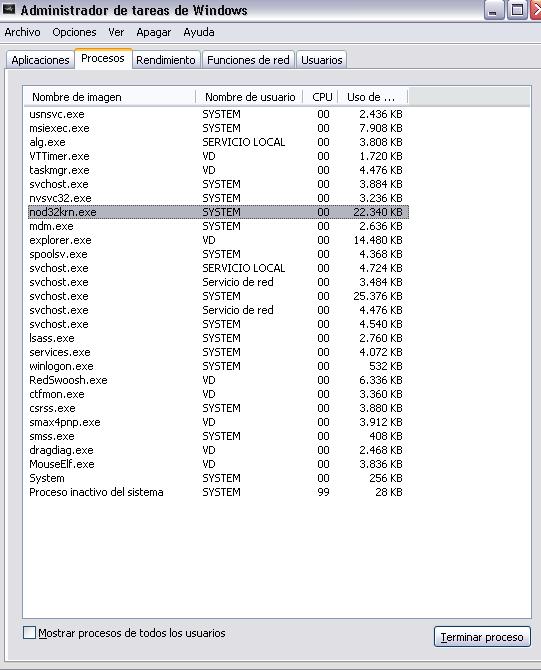Sort by Nombre de usuario column

250,97
